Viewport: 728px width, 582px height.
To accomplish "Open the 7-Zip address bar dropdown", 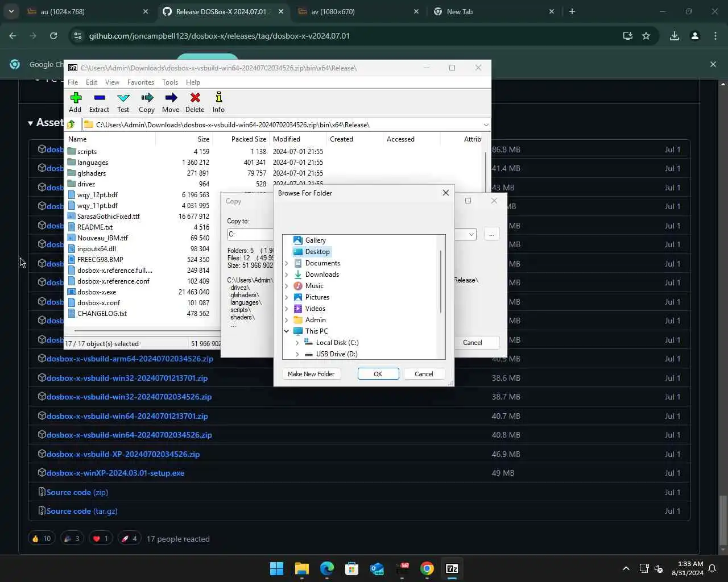I will (486, 124).
